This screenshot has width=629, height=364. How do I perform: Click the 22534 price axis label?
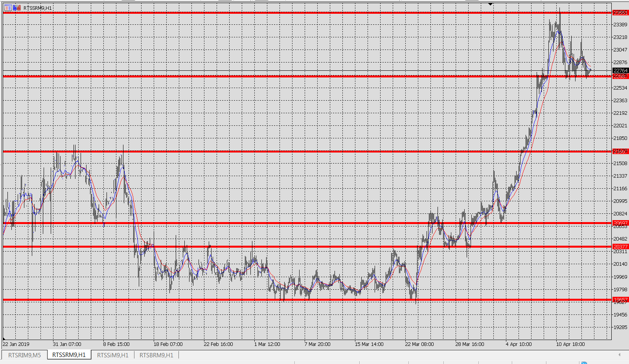(x=620, y=88)
